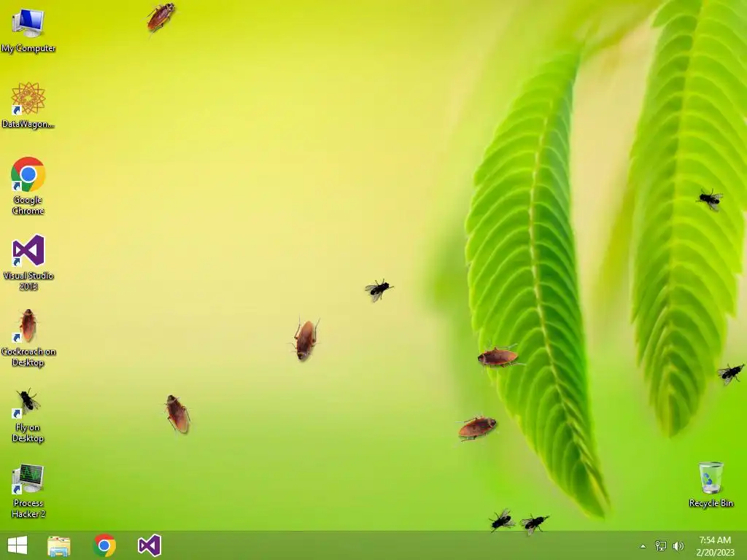The height and width of the screenshot is (560, 747).
Task: Click the "My Computer" label text
Action: (28, 48)
